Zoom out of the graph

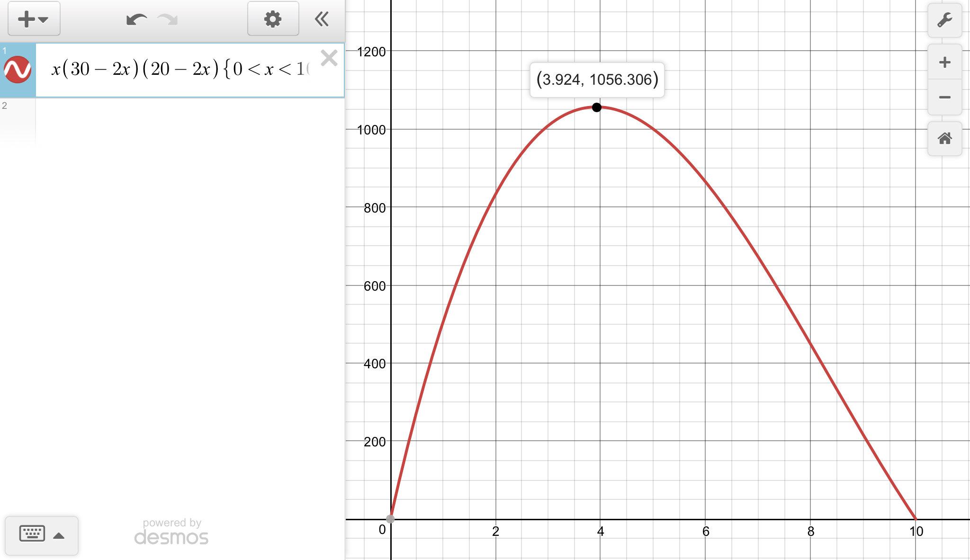click(944, 98)
